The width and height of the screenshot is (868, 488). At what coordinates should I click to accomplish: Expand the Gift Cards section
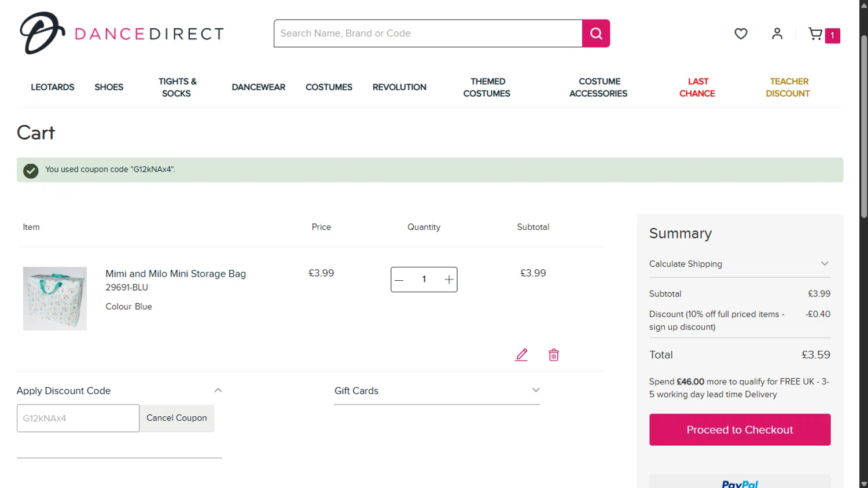(437, 391)
